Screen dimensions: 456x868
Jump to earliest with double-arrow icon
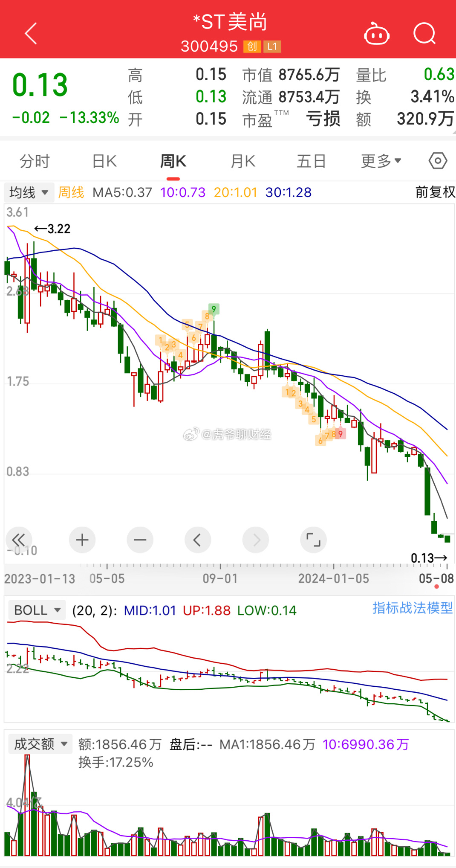[x=19, y=540]
